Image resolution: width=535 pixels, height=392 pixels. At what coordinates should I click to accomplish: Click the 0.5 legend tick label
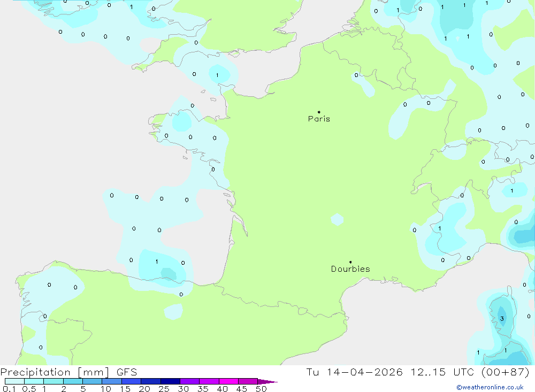pos(29,389)
